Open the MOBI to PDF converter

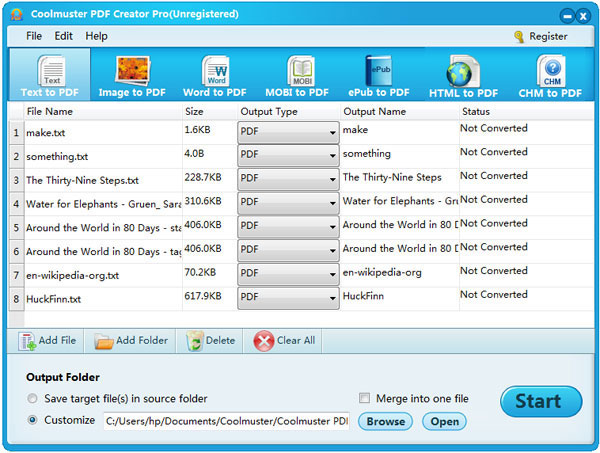(x=297, y=73)
